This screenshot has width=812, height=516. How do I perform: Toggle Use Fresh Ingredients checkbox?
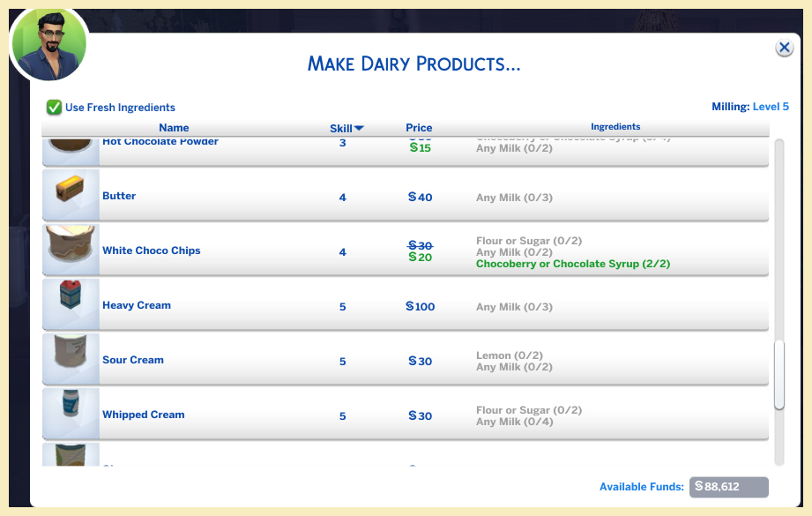55,108
